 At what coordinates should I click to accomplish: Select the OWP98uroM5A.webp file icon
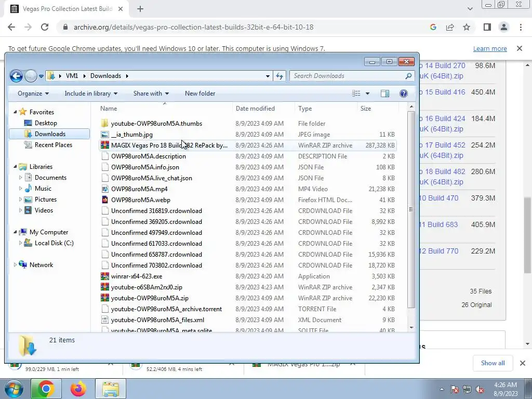click(105, 200)
